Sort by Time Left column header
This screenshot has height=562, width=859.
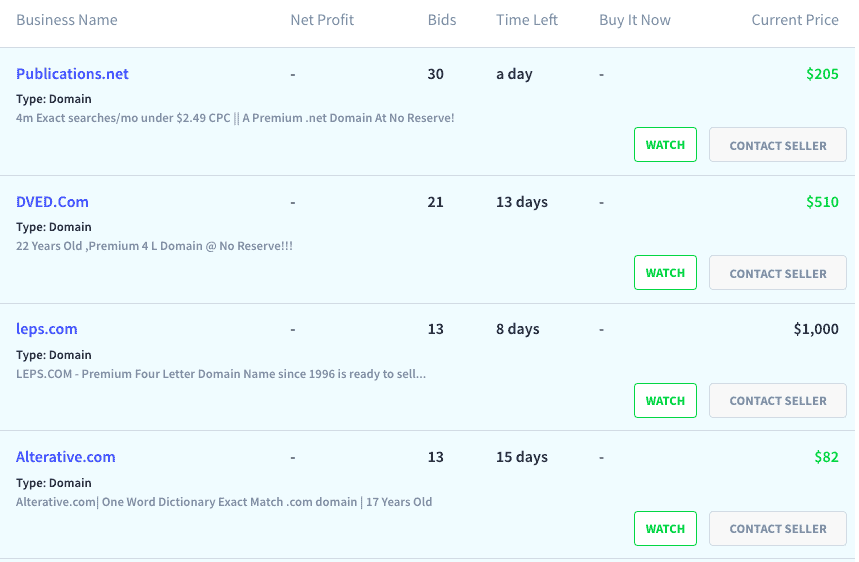(x=526, y=20)
